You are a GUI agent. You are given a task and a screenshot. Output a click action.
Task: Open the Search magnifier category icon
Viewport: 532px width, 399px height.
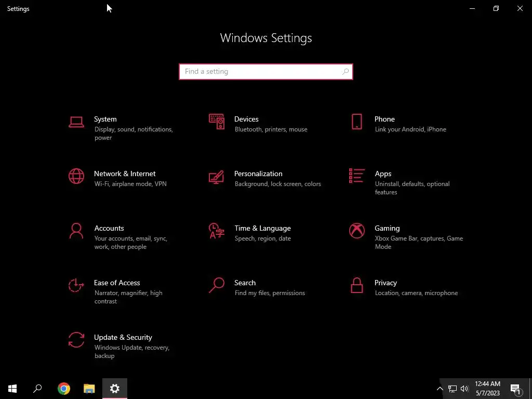217,285
